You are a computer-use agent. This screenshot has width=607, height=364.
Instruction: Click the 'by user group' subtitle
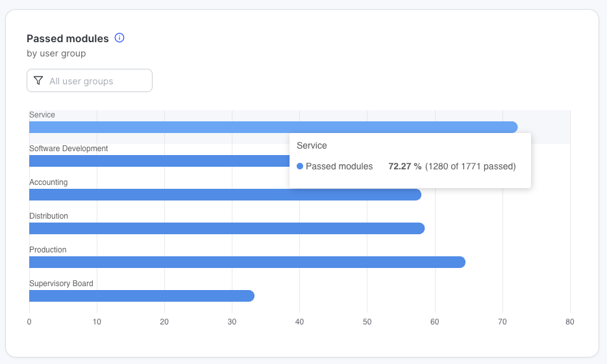point(56,53)
